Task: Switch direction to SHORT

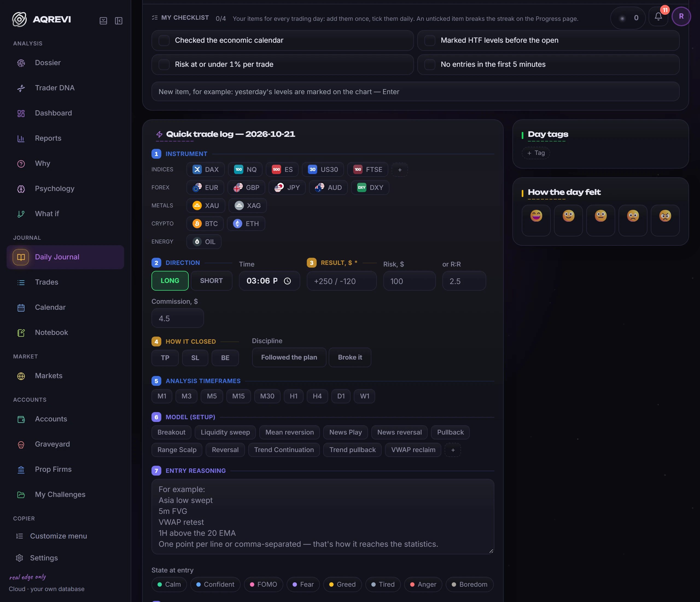Action: pos(211,281)
